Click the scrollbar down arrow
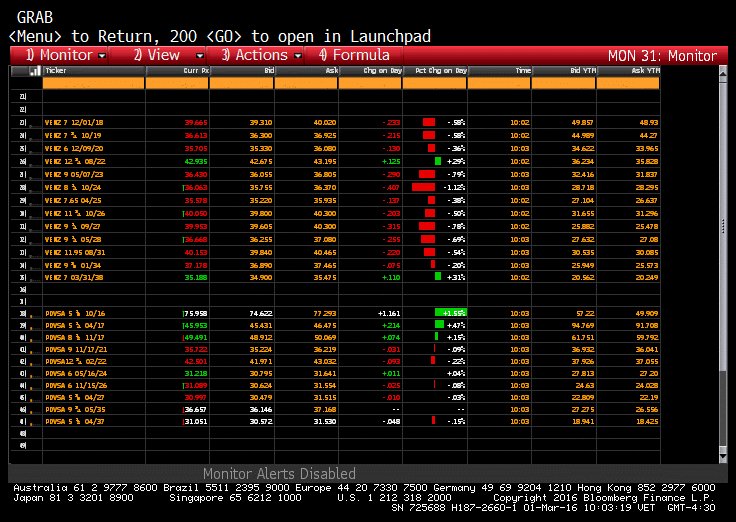The height and width of the screenshot is (522, 736). click(723, 456)
